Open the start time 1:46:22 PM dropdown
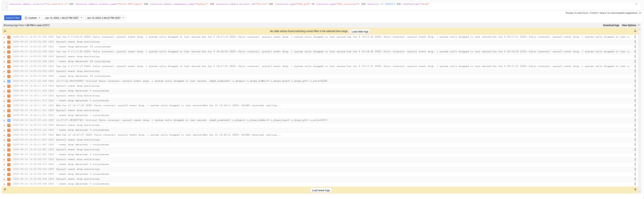644x199 pixels. click(x=63, y=18)
